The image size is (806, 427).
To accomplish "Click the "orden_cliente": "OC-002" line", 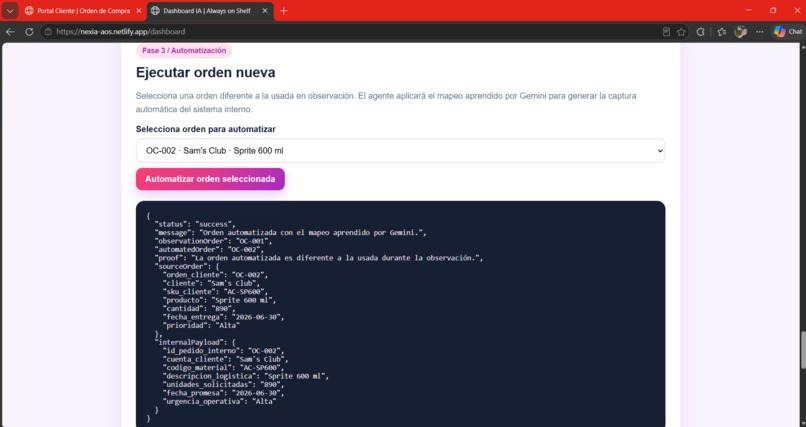I will (x=215, y=275).
